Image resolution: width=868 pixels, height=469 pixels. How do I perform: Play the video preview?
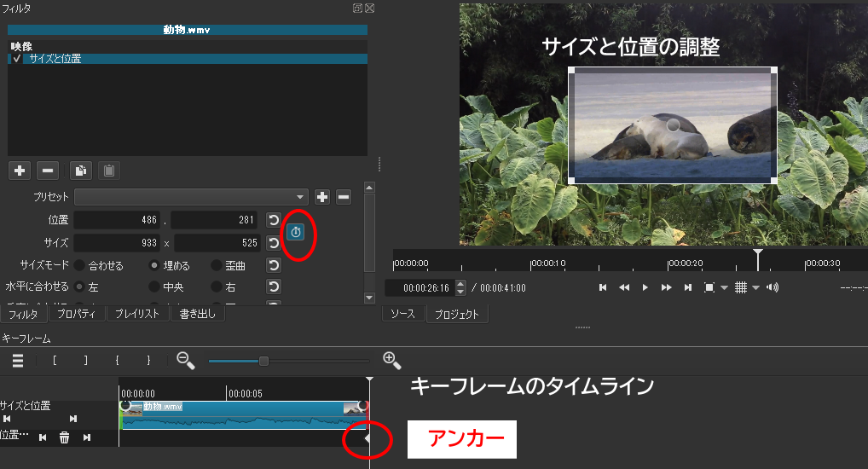645,287
